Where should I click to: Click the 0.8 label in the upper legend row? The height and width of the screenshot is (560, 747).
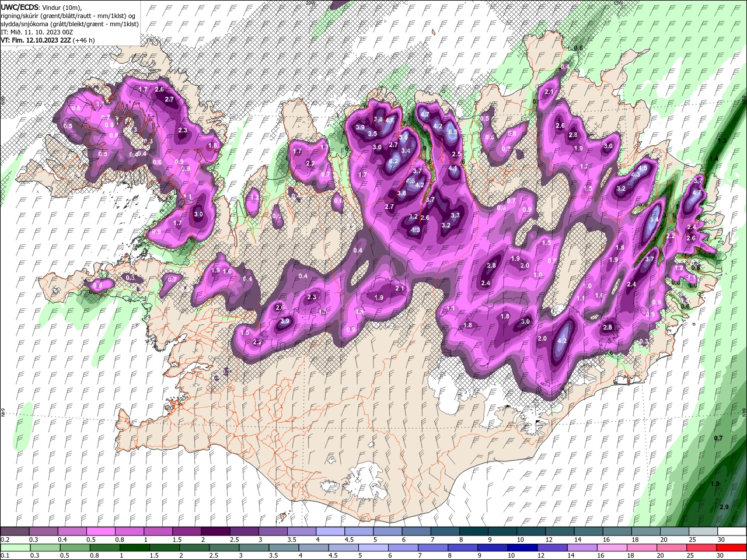pos(120,540)
